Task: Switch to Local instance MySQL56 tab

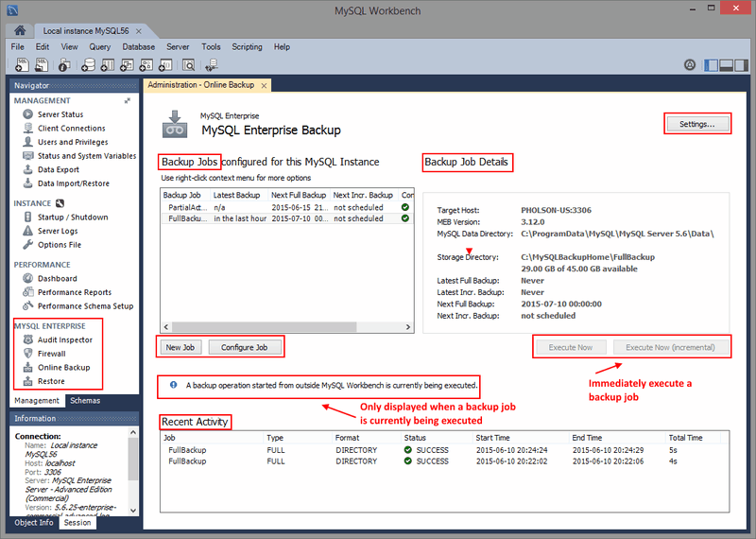Action: (x=86, y=31)
